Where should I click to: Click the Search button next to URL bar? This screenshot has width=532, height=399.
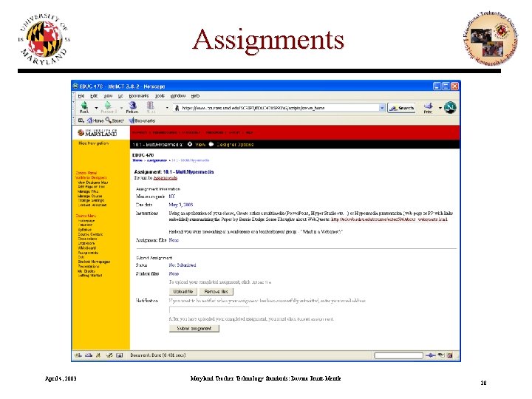coord(401,108)
